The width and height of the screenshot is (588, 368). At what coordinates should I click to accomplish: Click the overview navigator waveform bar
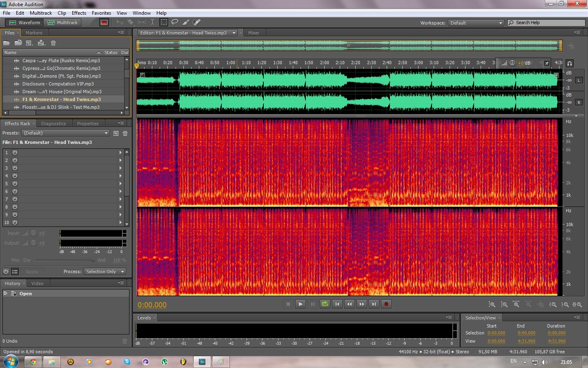pyautogui.click(x=349, y=45)
